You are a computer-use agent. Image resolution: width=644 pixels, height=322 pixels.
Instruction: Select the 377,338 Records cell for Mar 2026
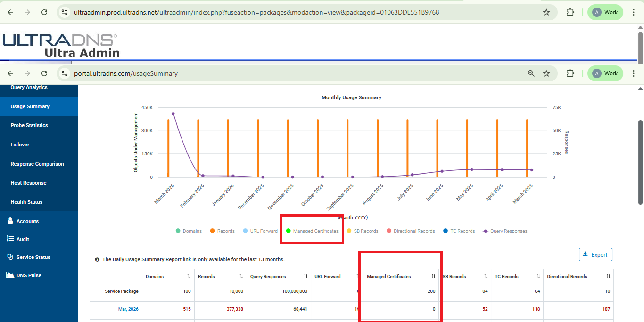pyautogui.click(x=220, y=309)
